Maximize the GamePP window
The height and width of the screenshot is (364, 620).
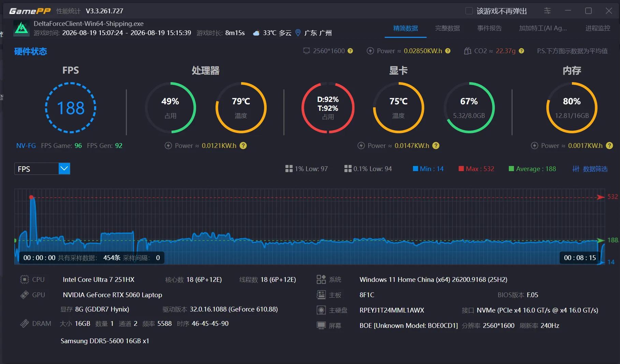coord(588,11)
